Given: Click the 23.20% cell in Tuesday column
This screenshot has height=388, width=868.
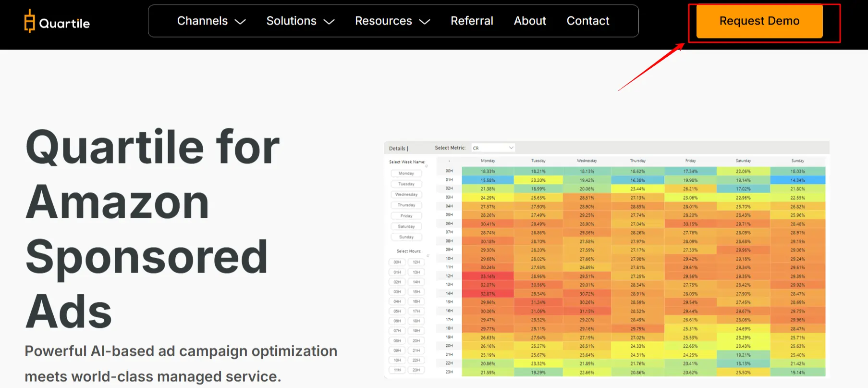Looking at the screenshot, I should tap(538, 180).
